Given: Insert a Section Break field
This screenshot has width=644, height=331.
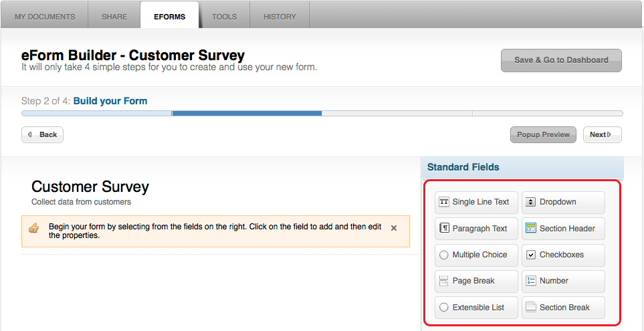Looking at the screenshot, I should click(563, 308).
